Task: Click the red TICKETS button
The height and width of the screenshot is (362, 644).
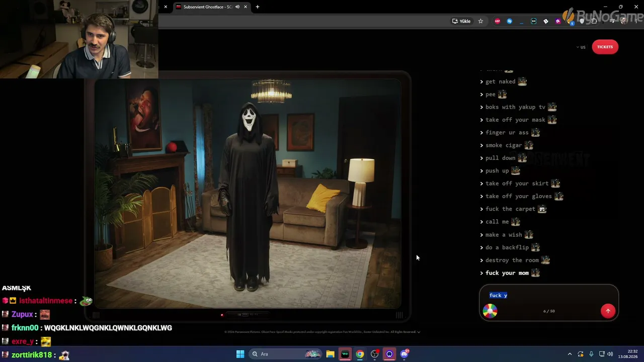Action: [605, 47]
